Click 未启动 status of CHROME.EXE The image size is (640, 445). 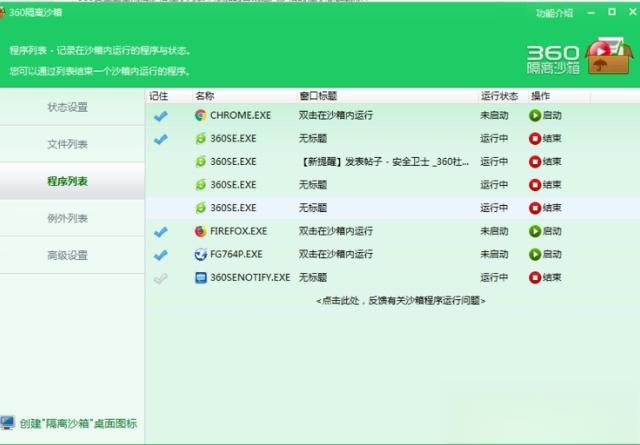[x=494, y=116]
